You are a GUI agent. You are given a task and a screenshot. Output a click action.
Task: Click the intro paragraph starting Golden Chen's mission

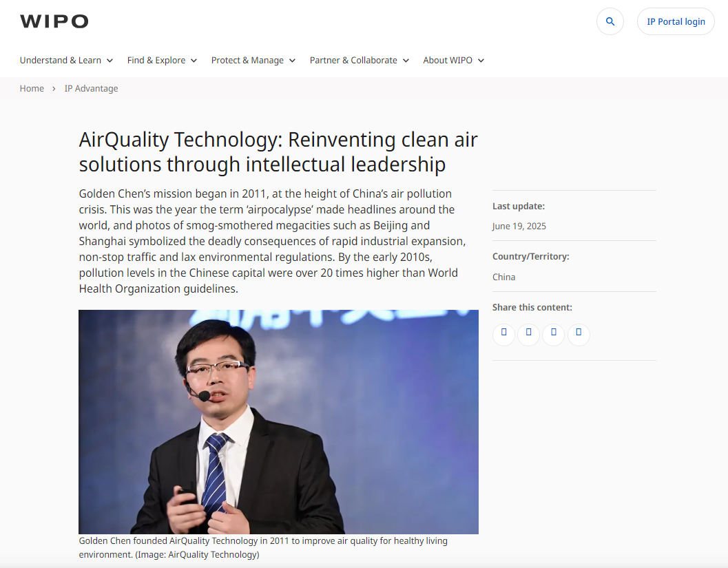(x=273, y=241)
